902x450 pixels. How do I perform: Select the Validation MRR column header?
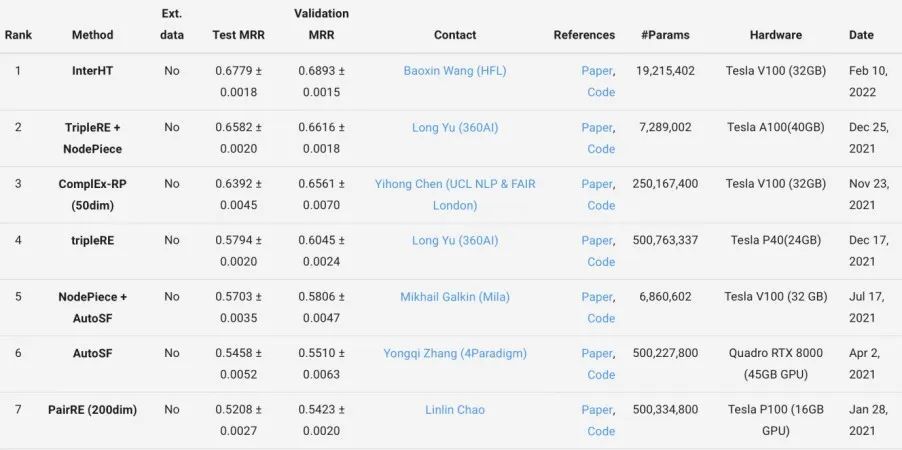321,24
